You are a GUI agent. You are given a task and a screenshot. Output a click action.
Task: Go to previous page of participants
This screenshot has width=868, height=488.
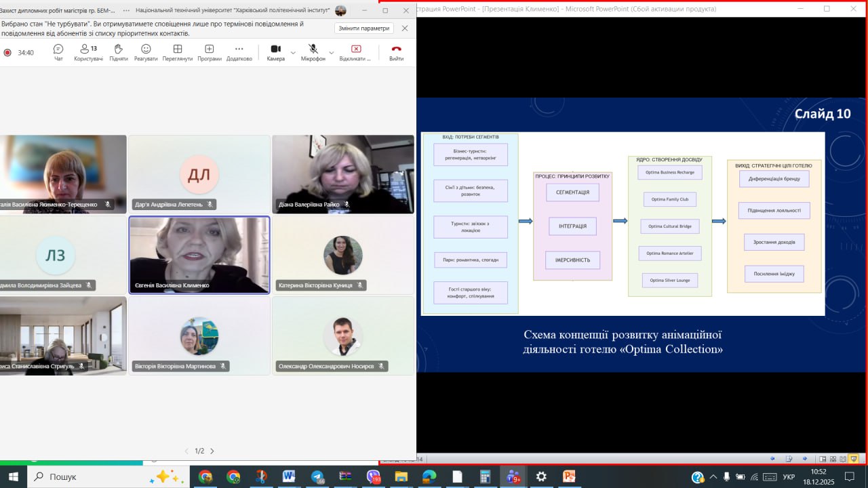[187, 451]
